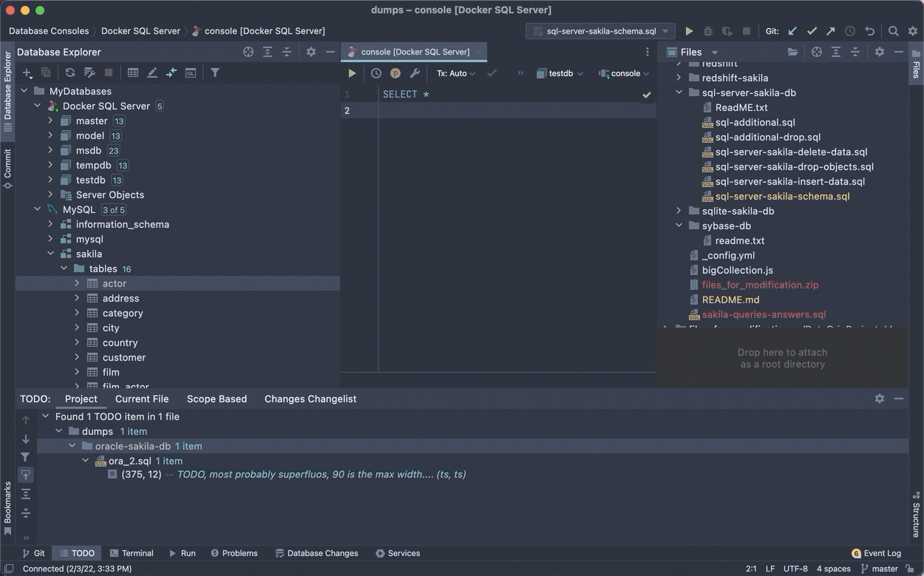
Task: Open the Terminal tool window
Action: coord(132,553)
